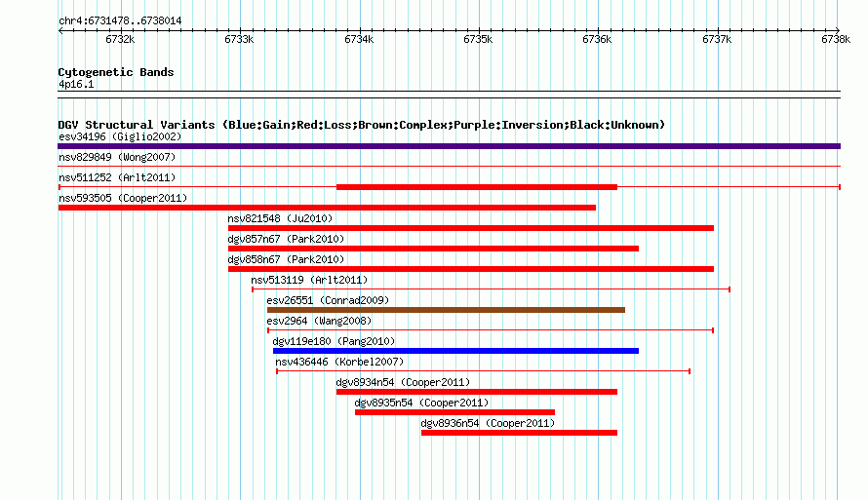Image resolution: width=868 pixels, height=500 pixels.
Task: Click the Cytogenetic Bands track title
Action: [116, 72]
